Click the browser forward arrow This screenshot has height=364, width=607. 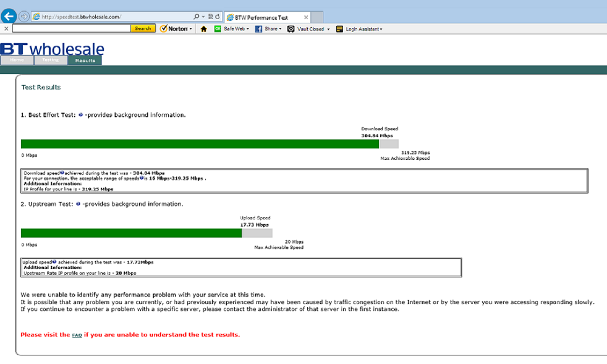pos(24,17)
